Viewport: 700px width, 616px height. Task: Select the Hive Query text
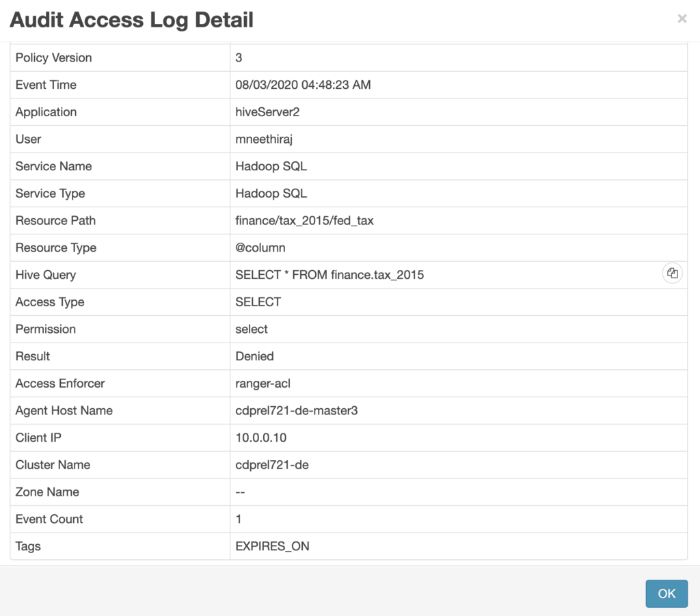pos(330,274)
